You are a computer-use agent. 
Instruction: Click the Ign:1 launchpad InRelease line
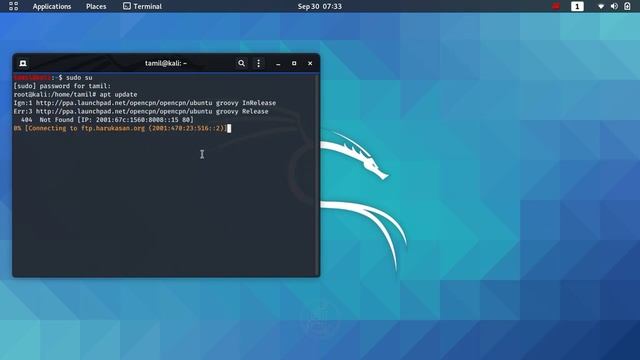(145, 103)
